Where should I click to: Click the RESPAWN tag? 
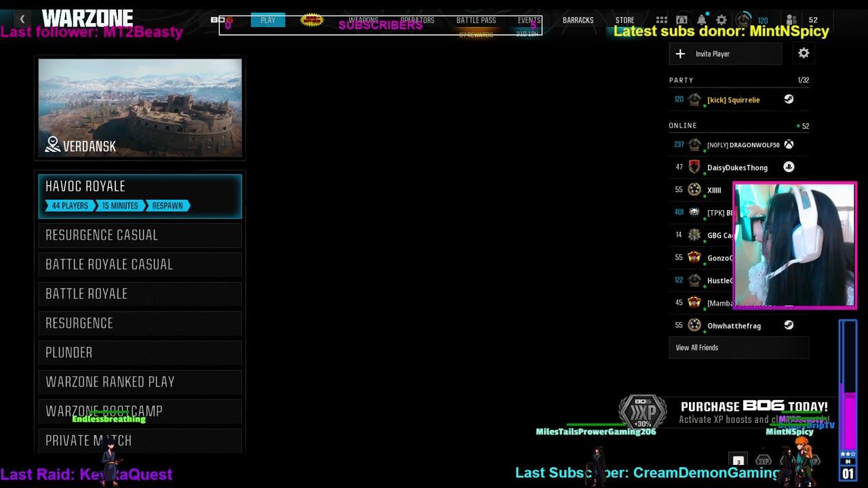click(167, 205)
